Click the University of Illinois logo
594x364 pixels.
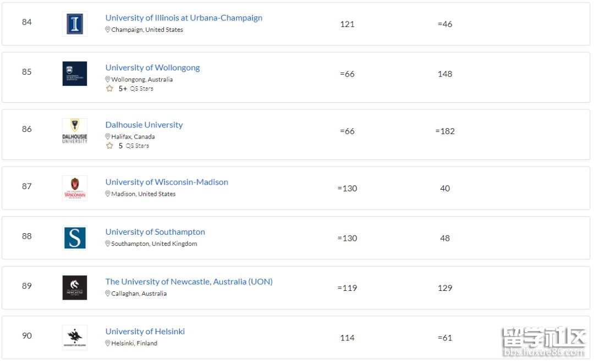click(75, 24)
